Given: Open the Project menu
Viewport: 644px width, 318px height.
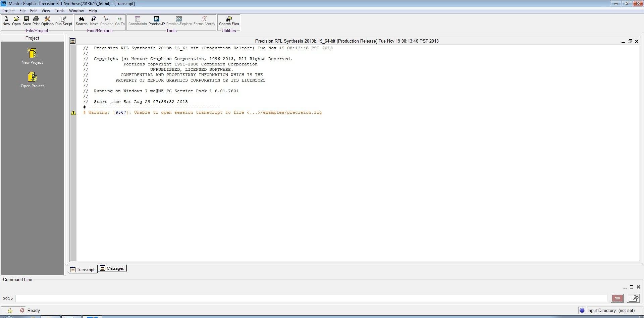Looking at the screenshot, I should [x=8, y=11].
